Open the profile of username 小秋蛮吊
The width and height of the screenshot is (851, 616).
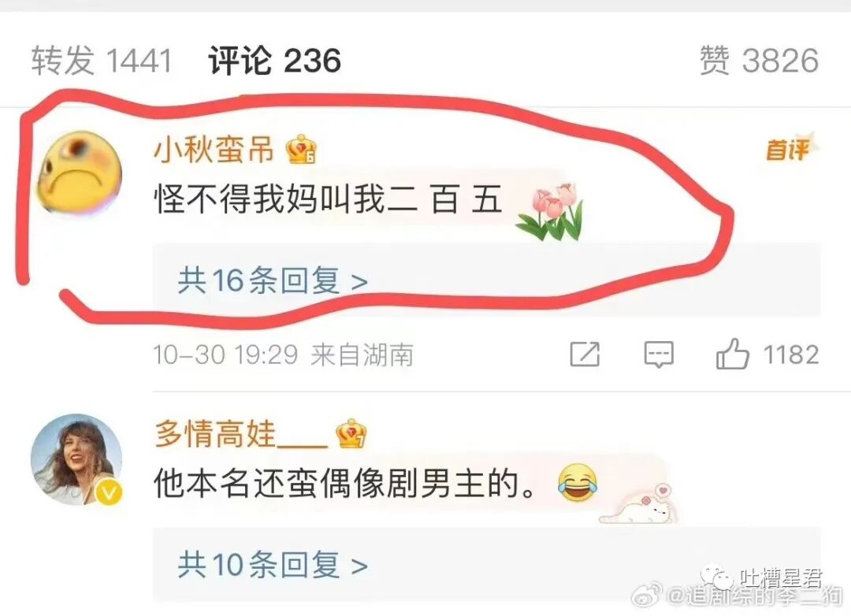(x=214, y=149)
